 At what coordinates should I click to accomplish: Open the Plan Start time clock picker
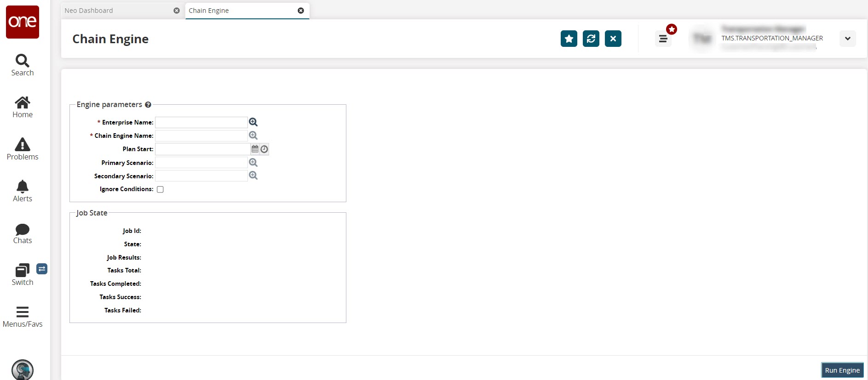pyautogui.click(x=264, y=149)
